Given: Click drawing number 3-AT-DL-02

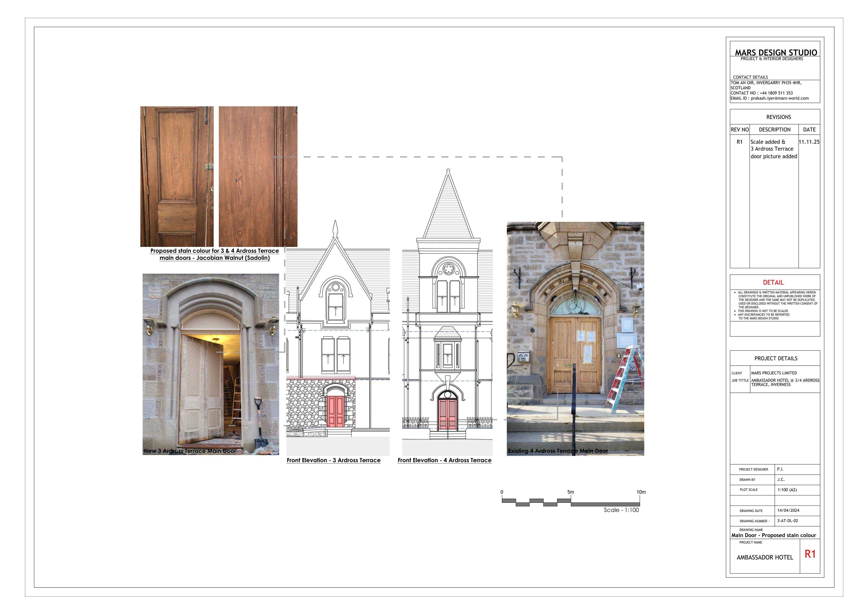Looking at the screenshot, I should pos(787,521).
